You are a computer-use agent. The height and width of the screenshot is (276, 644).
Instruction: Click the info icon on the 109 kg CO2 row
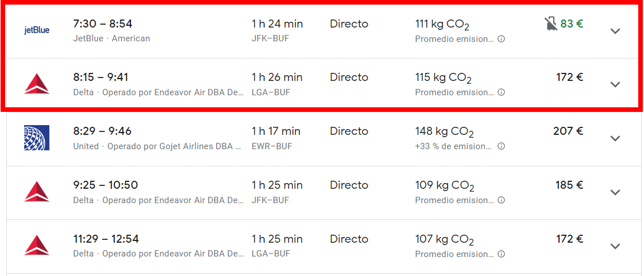[501, 200]
